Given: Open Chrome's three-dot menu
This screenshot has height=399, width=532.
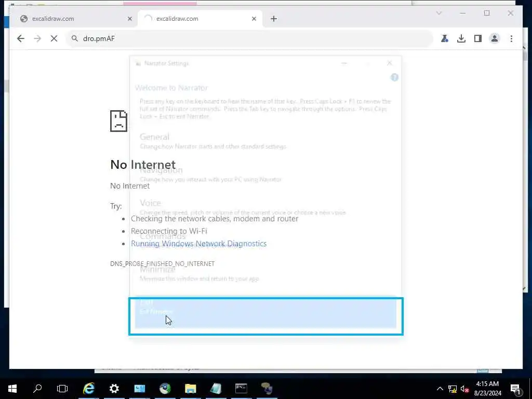Looking at the screenshot, I should click(511, 38).
